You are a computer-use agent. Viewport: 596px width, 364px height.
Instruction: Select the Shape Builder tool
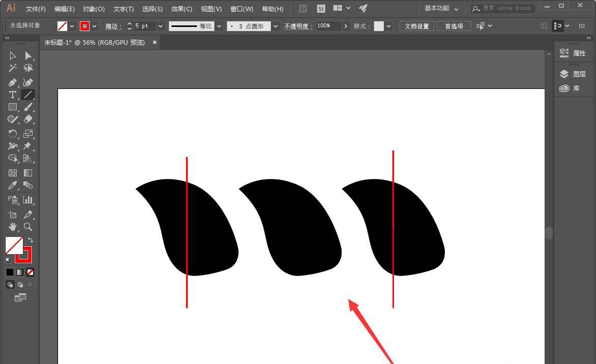[13, 158]
